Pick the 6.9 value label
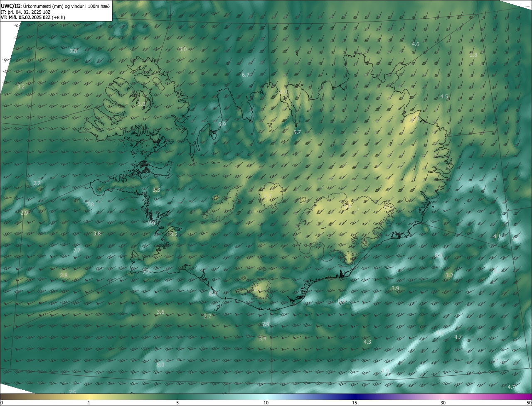Image resolution: width=532 pixels, height=406 pixels. click(222, 124)
